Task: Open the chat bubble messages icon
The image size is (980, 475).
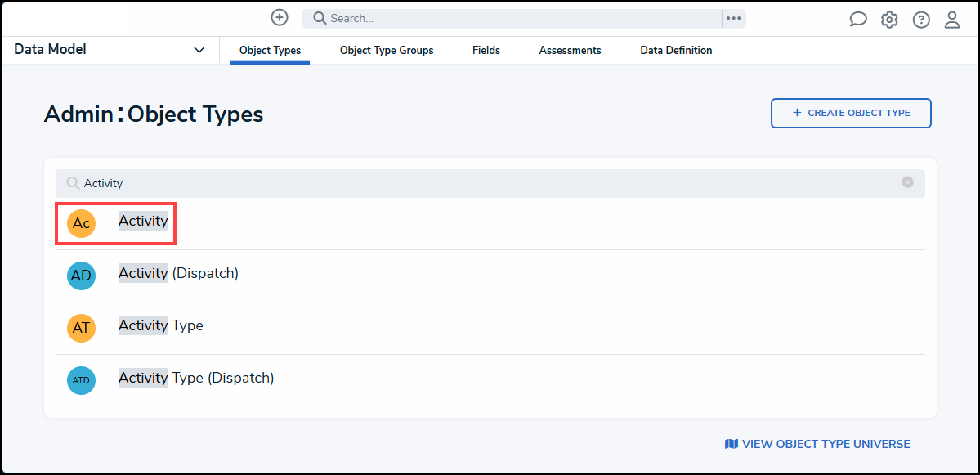Action: point(858,20)
